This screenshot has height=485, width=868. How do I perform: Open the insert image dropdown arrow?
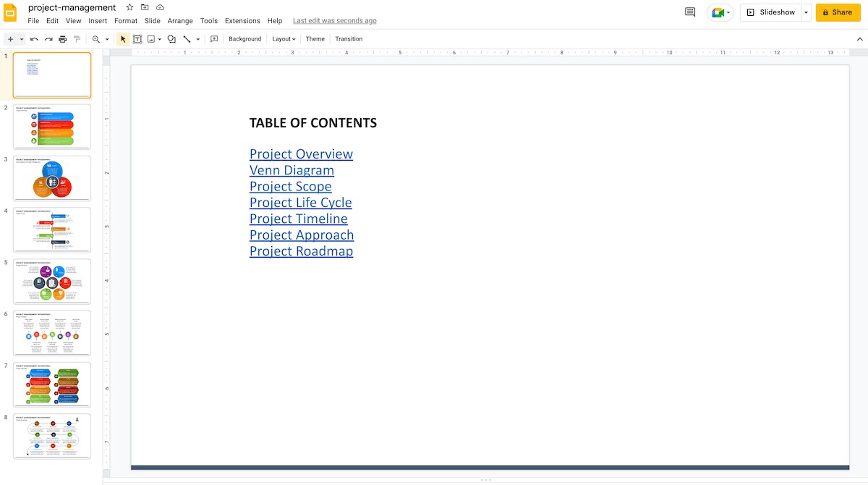(160, 39)
